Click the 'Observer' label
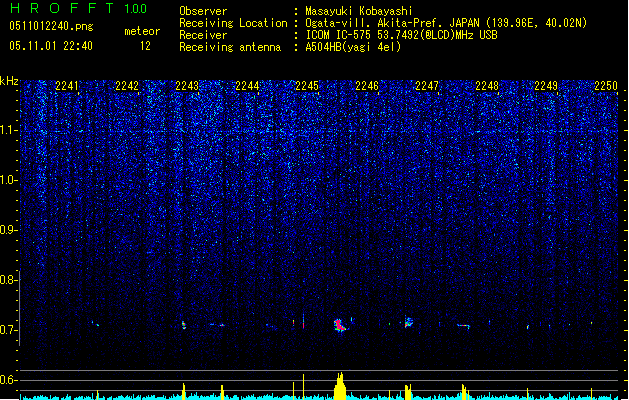The width and height of the screenshot is (629, 400). [x=203, y=11]
